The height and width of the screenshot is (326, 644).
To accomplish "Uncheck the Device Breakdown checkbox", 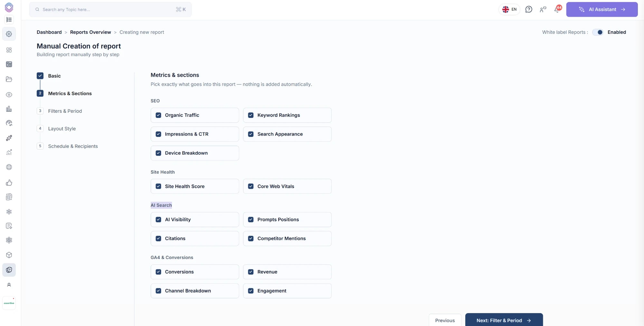I will click(158, 153).
